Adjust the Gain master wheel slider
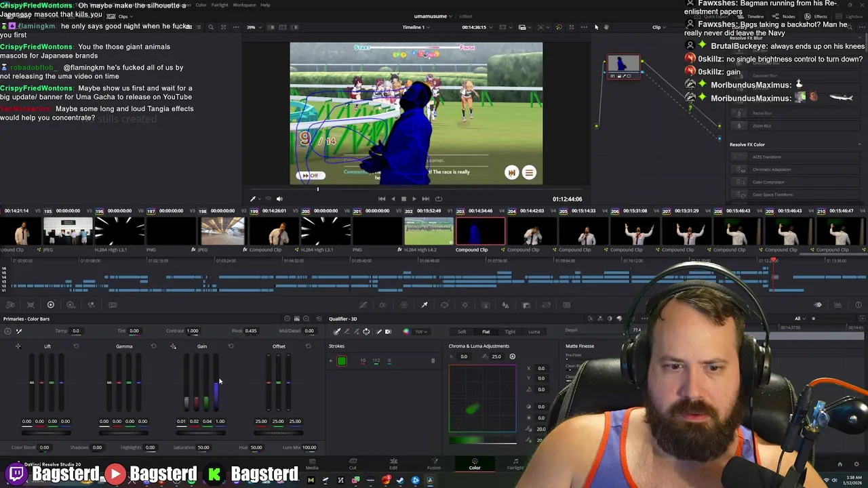Viewport: 868px width, 488px height. (201, 432)
